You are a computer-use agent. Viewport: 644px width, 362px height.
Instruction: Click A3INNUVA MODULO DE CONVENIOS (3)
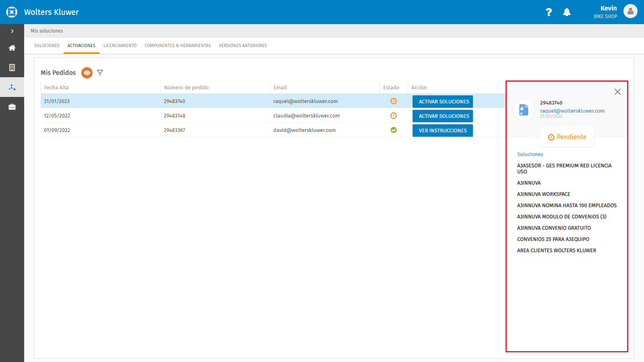562,217
